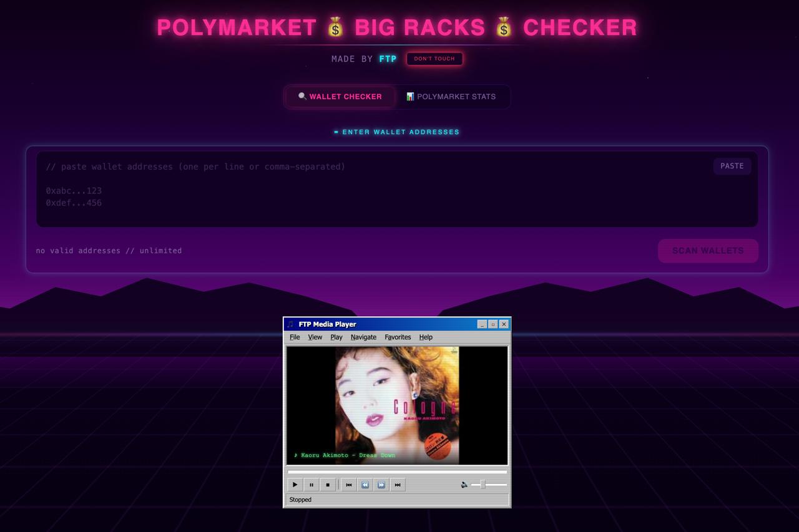Rewind the current track
Viewport: 799px width, 532px height.
click(x=365, y=485)
